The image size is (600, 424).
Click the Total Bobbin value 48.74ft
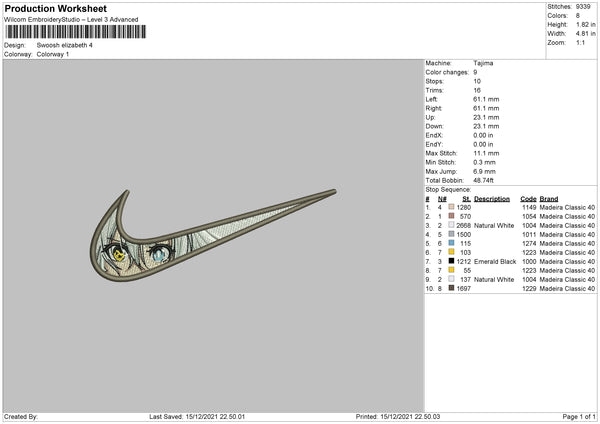pyautogui.click(x=483, y=180)
